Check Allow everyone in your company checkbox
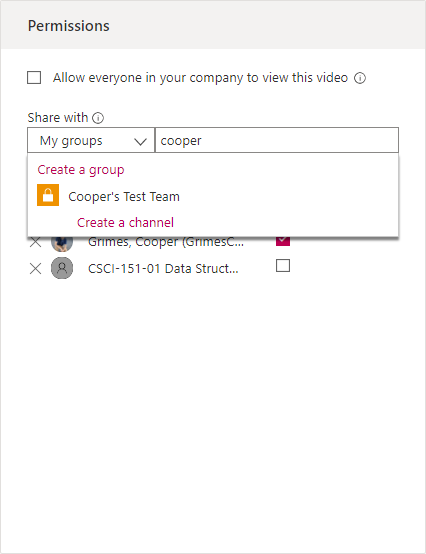 pyautogui.click(x=34, y=78)
